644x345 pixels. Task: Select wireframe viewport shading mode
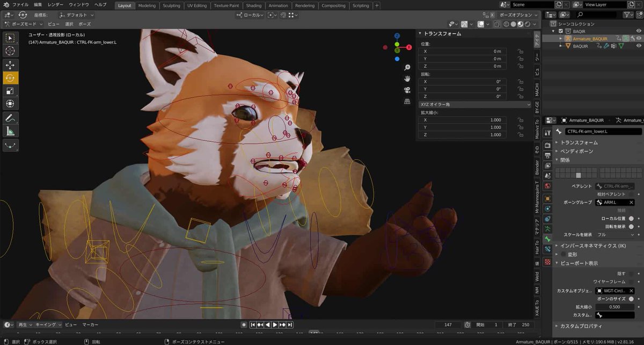coord(507,24)
